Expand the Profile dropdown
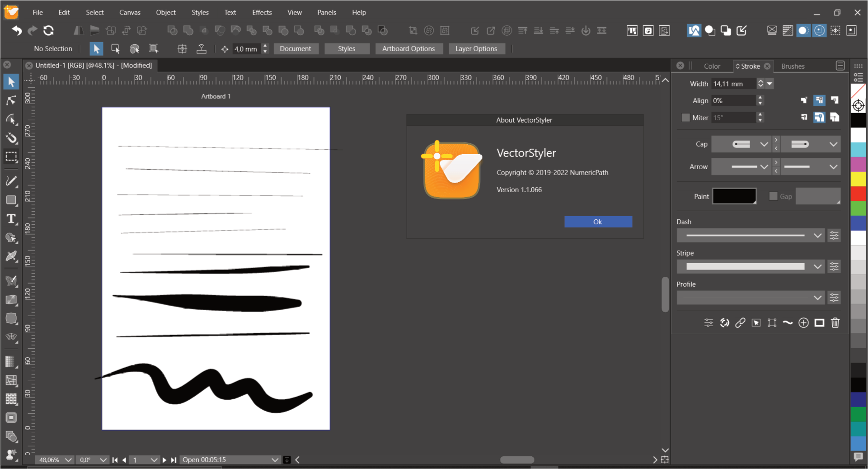 (817, 298)
